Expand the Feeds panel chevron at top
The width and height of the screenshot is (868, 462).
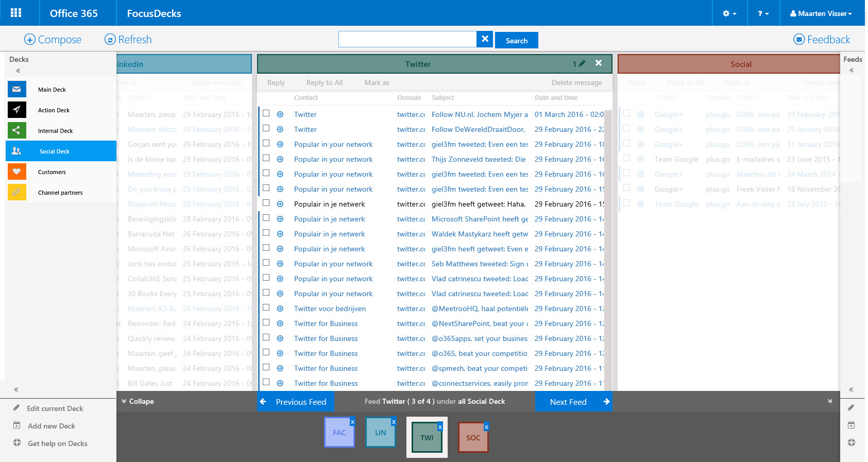[852, 71]
